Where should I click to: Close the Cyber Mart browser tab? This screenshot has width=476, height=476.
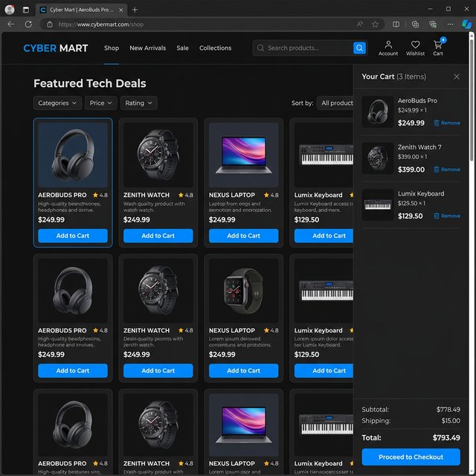[120, 10]
